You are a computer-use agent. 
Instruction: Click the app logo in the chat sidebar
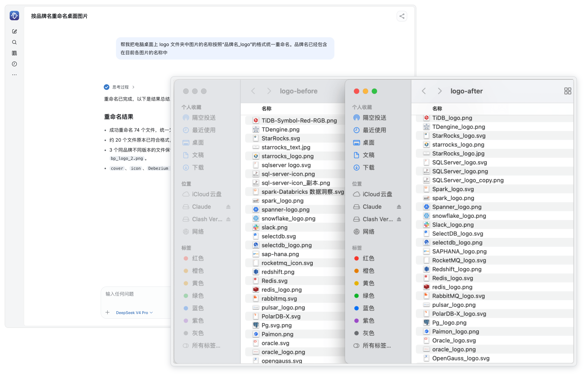pos(14,16)
